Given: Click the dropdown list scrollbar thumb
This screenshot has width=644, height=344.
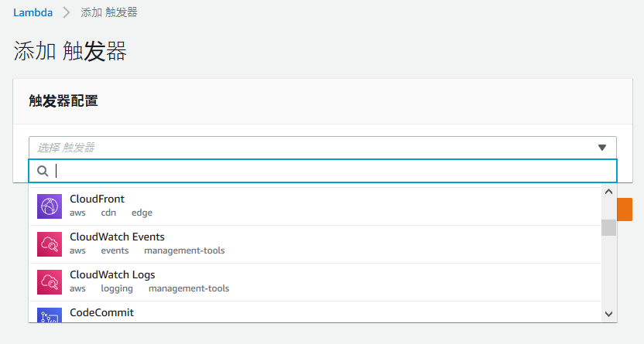Looking at the screenshot, I should tap(608, 227).
